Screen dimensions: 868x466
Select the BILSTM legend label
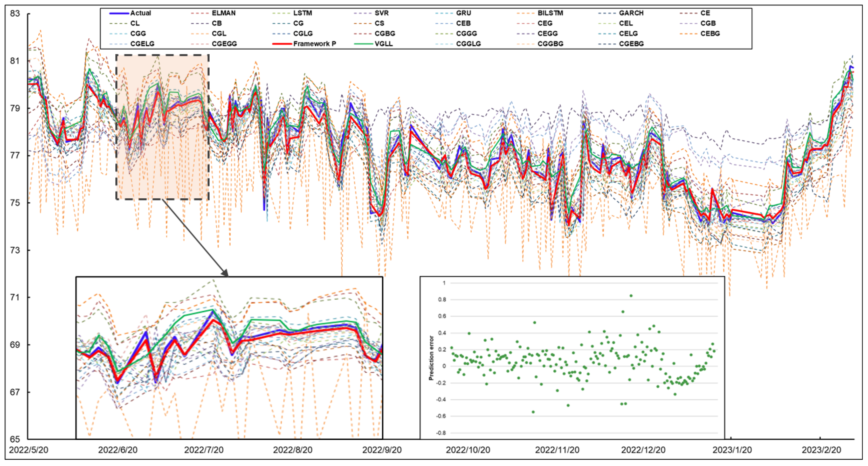click(x=550, y=13)
